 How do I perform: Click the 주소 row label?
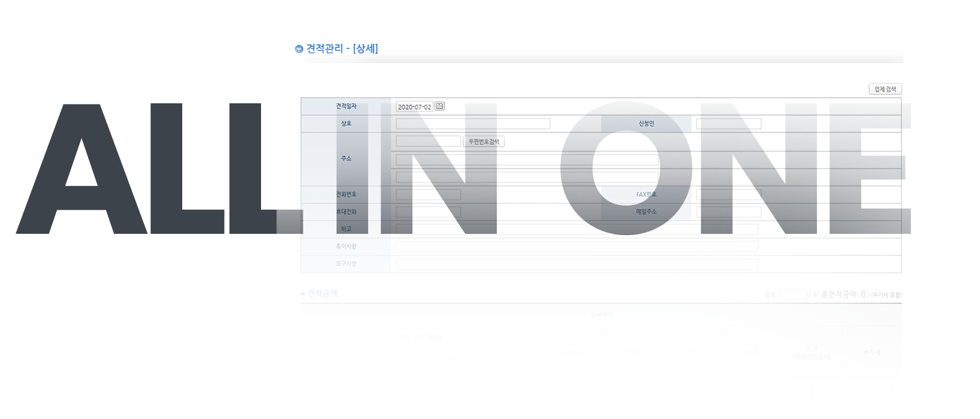tap(347, 159)
